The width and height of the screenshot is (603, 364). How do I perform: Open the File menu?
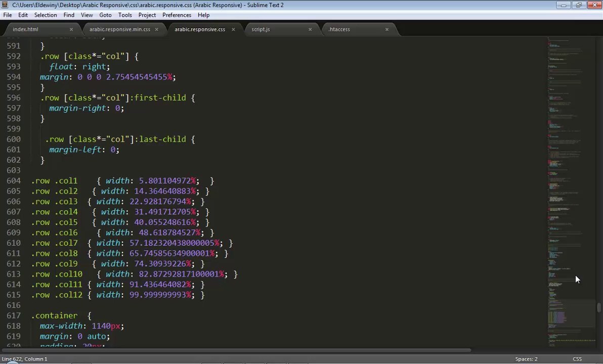7,15
